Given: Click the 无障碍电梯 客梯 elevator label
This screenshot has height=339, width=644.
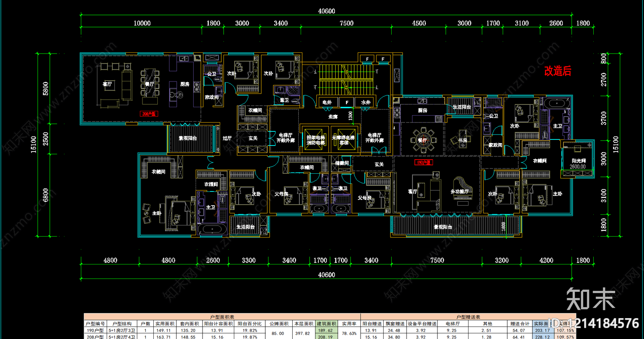Looking at the screenshot, I should 343,140.
